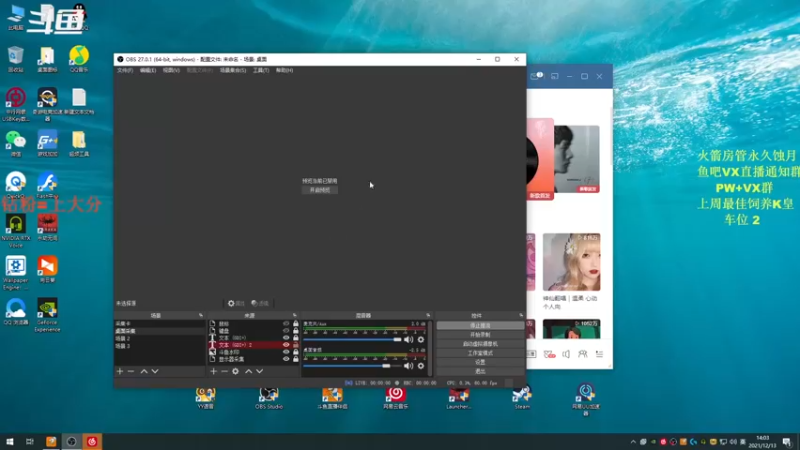The image size is (800, 450).
Task: Toggle visibility of 显示器采集 source
Action: pos(286,359)
